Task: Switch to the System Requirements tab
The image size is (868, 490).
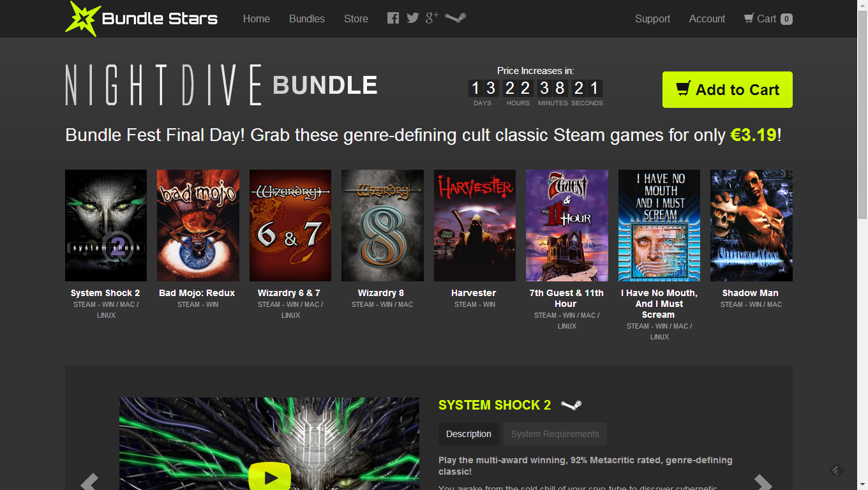Action: pyautogui.click(x=555, y=434)
